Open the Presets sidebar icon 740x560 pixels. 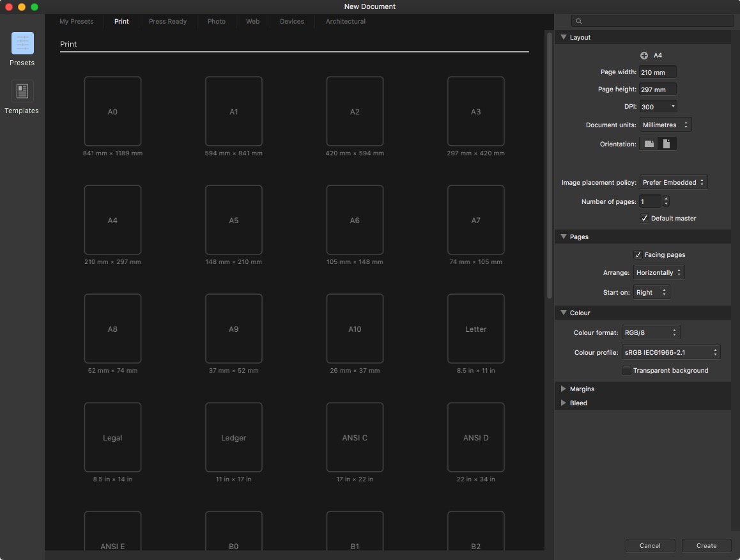(x=22, y=43)
